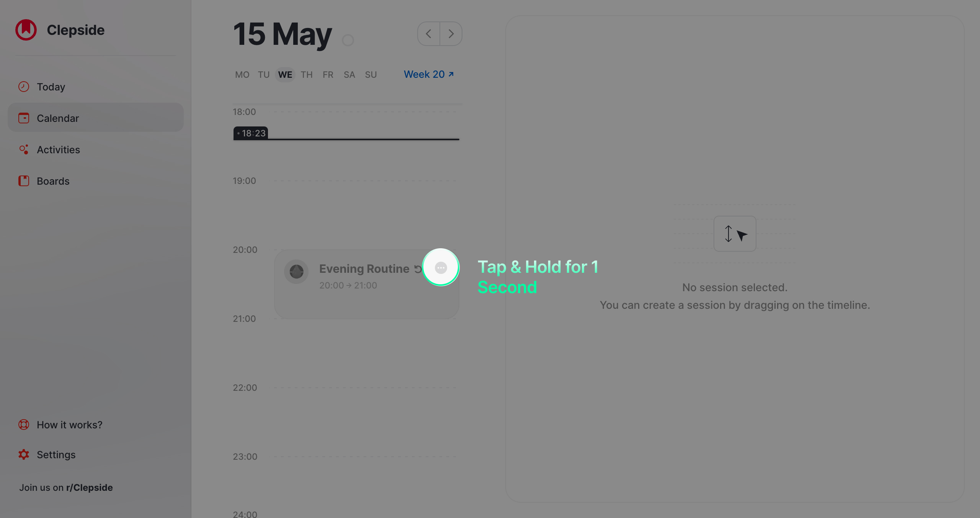Toggle Wednesday day view
Viewport: 980px width, 518px height.
click(285, 74)
